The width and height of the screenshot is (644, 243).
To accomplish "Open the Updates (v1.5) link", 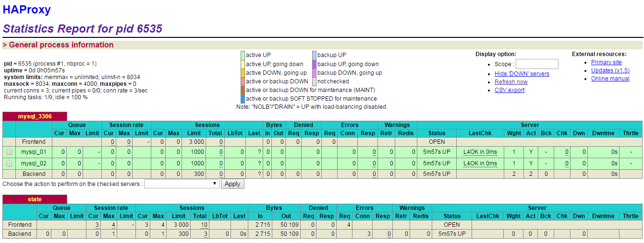I will tap(610, 70).
